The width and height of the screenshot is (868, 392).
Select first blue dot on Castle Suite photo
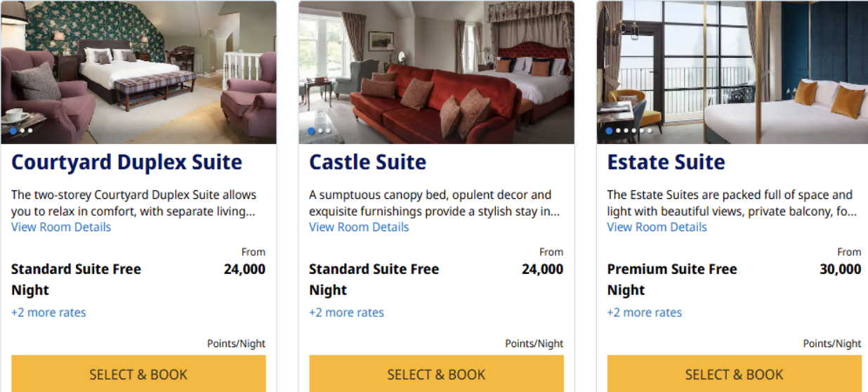click(311, 131)
